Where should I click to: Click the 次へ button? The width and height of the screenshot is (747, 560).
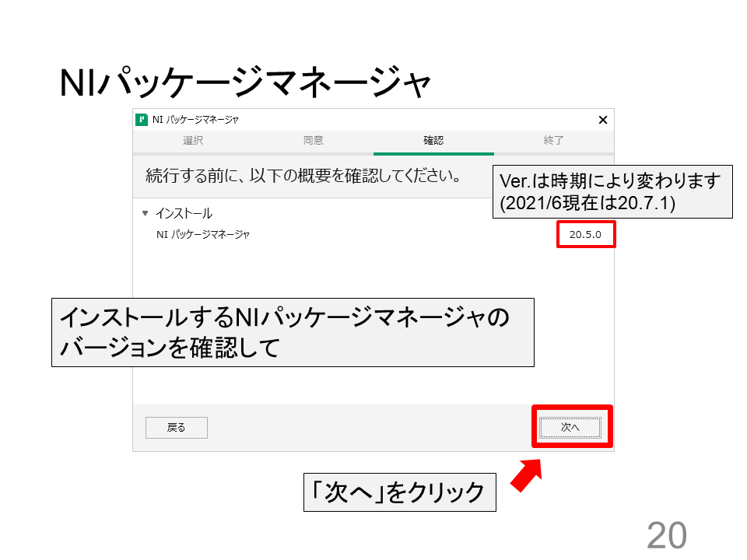point(570,427)
